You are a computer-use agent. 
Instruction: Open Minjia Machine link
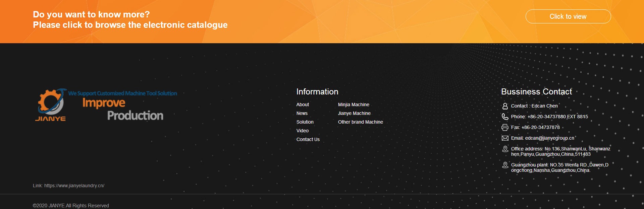[354, 104]
